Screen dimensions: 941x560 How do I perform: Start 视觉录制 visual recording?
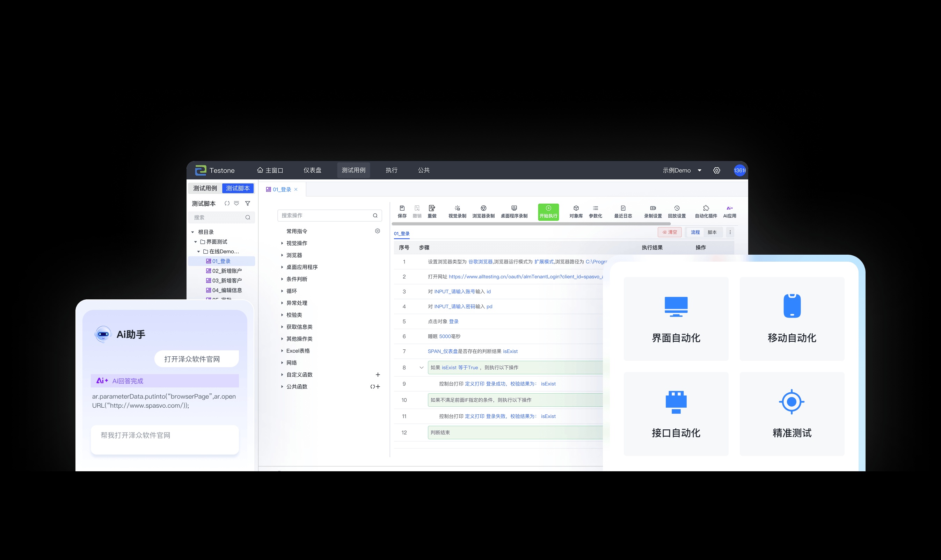[457, 212]
